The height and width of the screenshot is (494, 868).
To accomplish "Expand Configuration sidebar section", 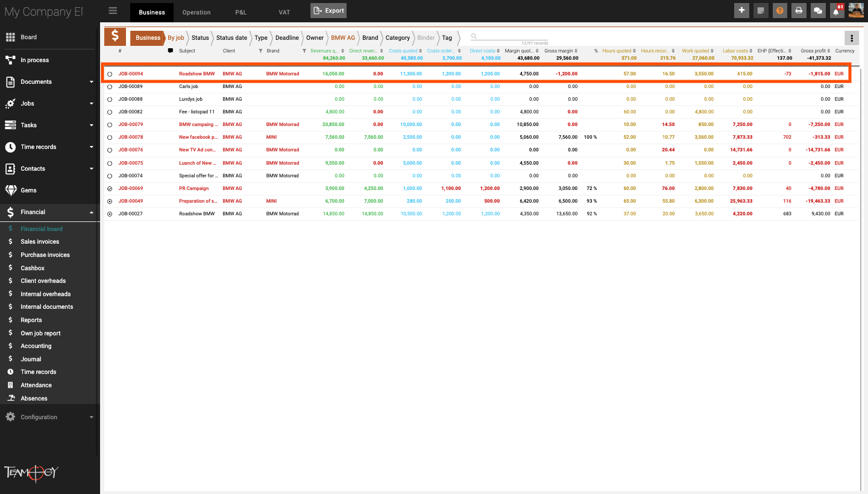I will (x=92, y=417).
